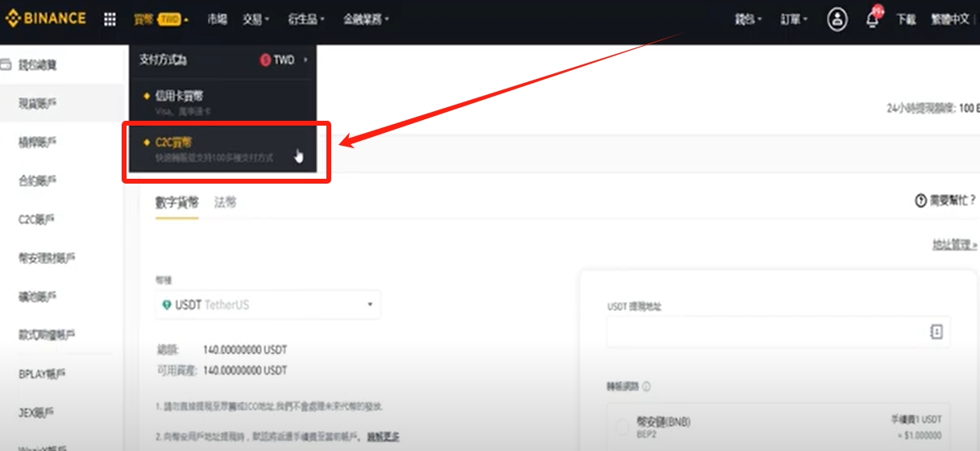Click the address book icon in address field
980x451 pixels.
pos(936,332)
